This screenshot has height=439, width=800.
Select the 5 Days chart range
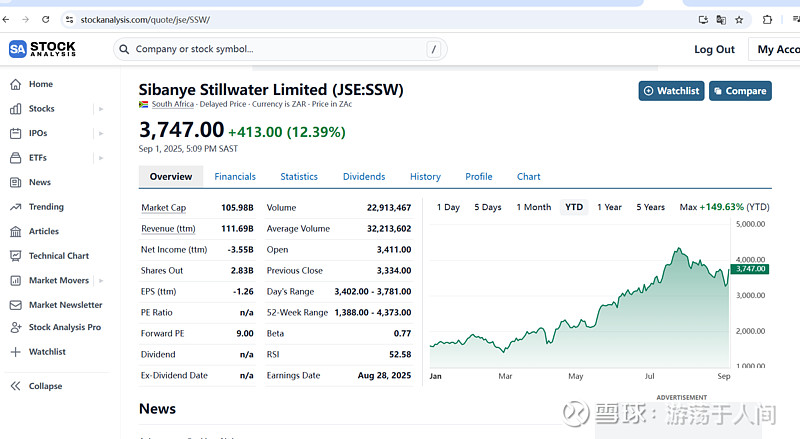[x=488, y=207]
